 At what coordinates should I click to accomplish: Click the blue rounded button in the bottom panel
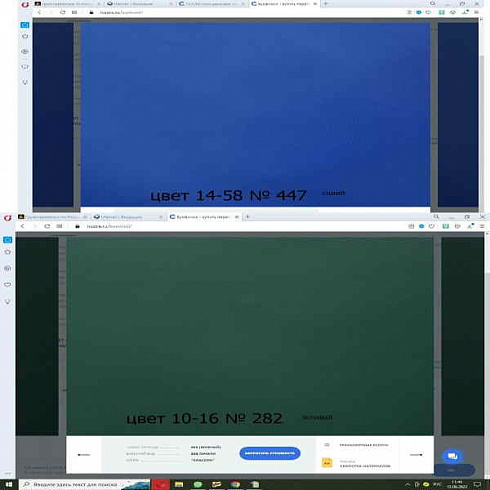(270, 453)
